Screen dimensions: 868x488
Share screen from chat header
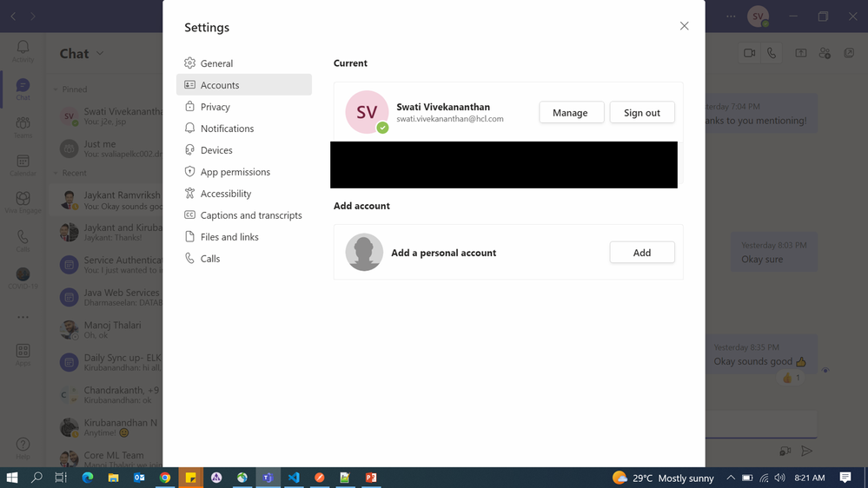801,53
